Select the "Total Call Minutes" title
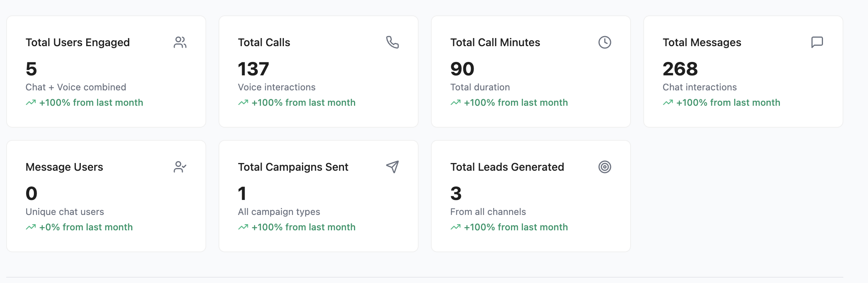This screenshot has height=283, width=868. 495,42
